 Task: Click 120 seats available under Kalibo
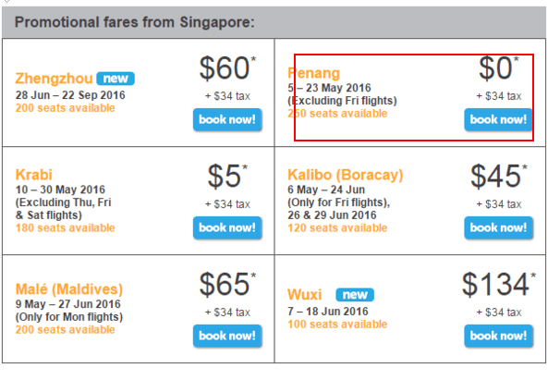click(337, 227)
